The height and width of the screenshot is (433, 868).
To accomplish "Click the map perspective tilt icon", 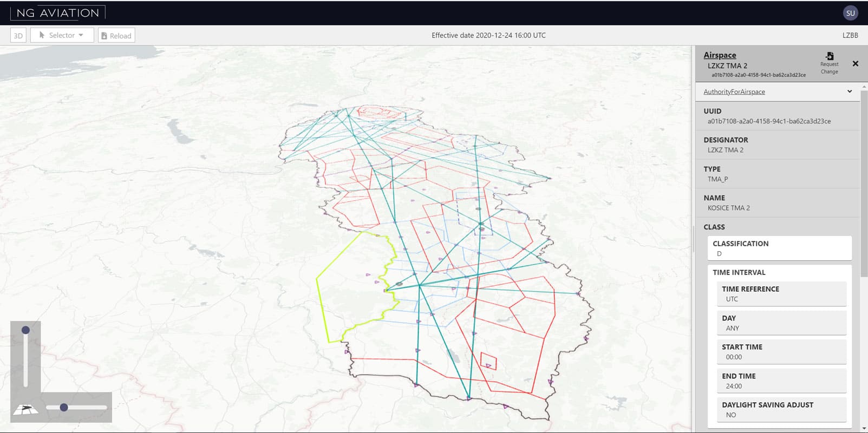I will (x=26, y=409).
